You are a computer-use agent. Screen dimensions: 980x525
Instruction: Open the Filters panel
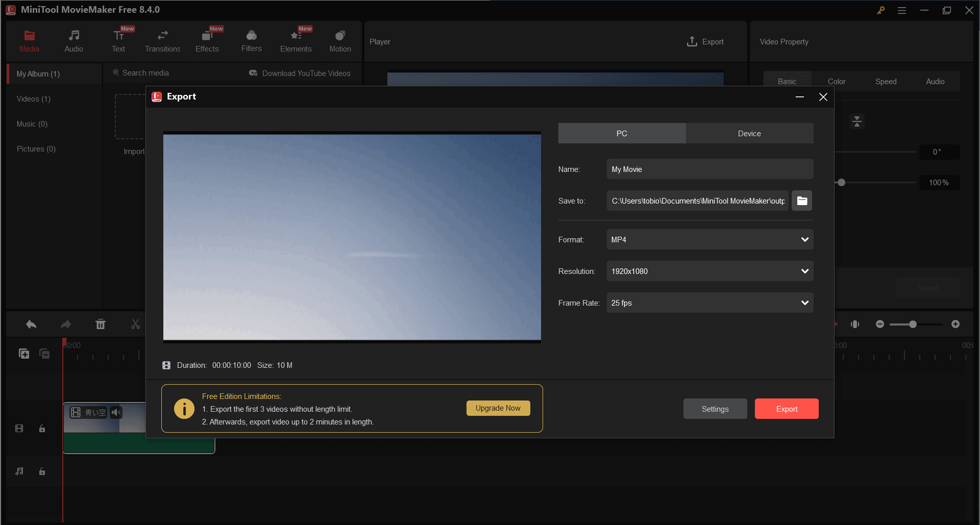251,37
